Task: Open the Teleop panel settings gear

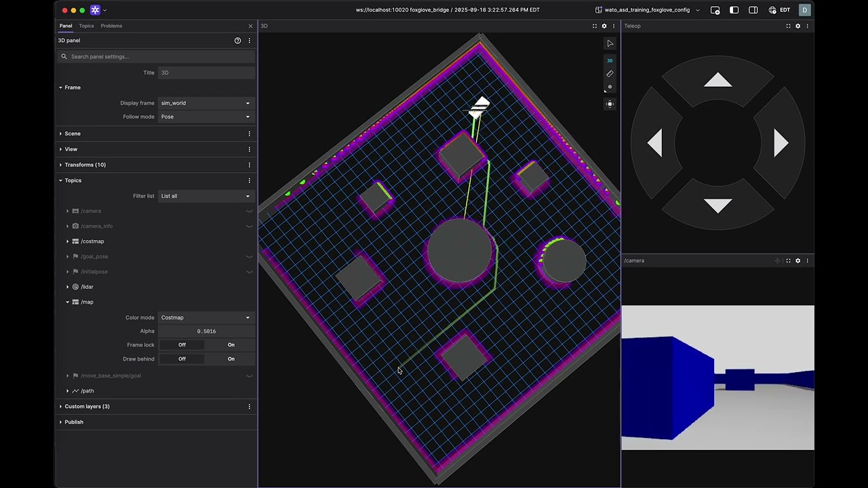Action: 797,26
